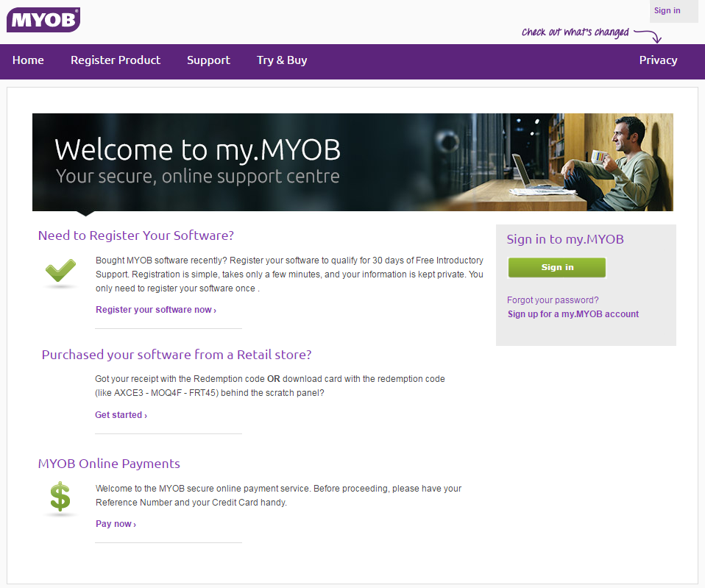Open Register Product in navigation bar
This screenshot has width=705, height=588.
(116, 60)
